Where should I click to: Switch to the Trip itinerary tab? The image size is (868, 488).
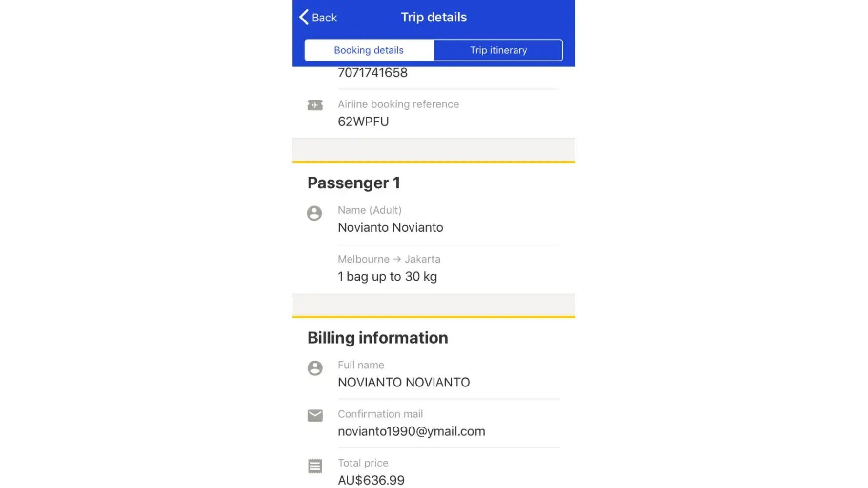coord(498,50)
